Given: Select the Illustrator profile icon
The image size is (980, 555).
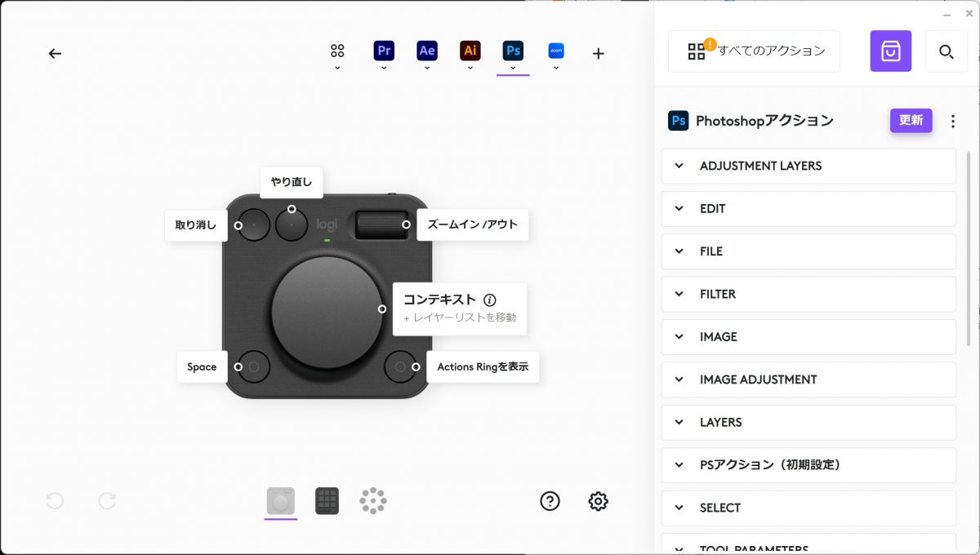Looking at the screenshot, I should [470, 51].
